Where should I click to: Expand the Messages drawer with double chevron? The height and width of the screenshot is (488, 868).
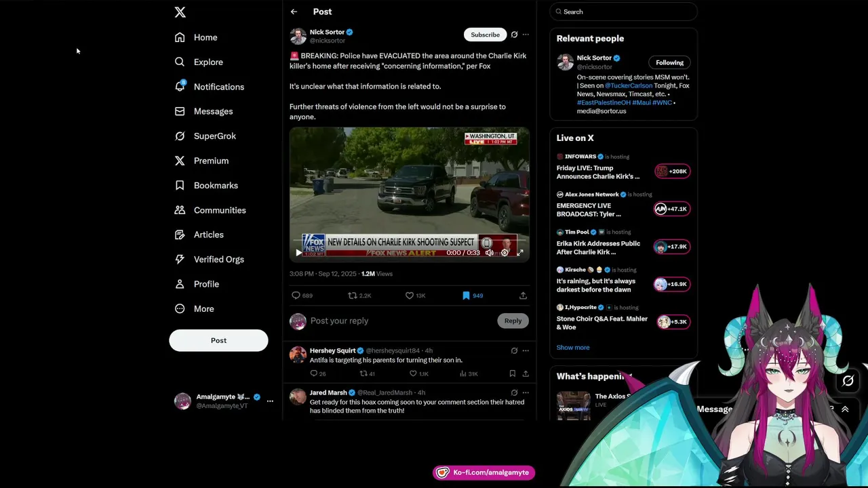(845, 409)
